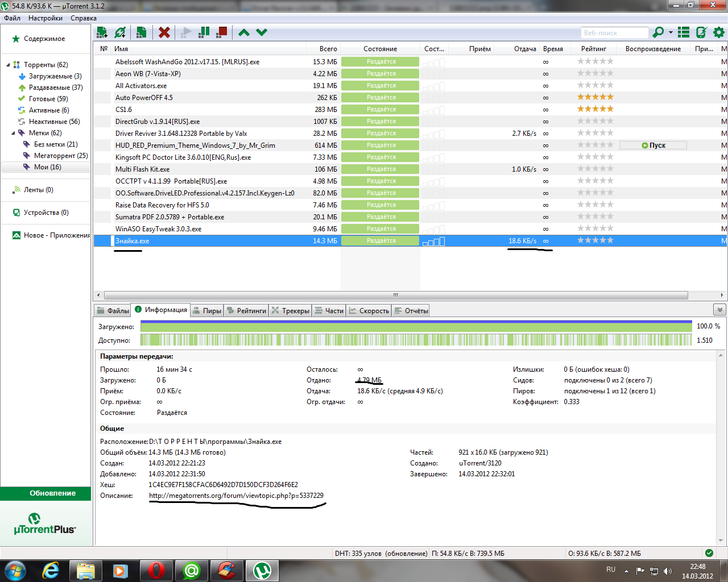Click the torrent list horizontal scrollbar
The height and width of the screenshot is (582, 728).
point(396,295)
